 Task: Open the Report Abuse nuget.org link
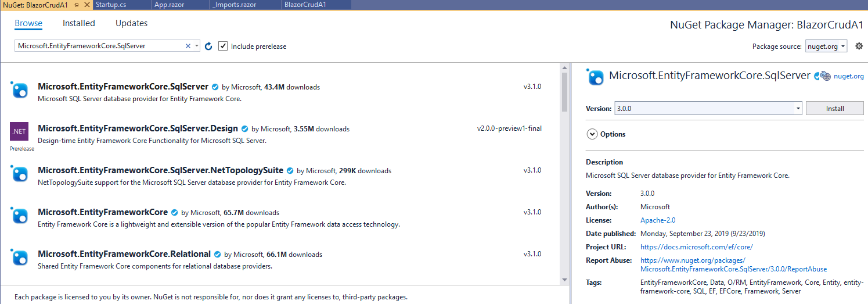point(733,264)
